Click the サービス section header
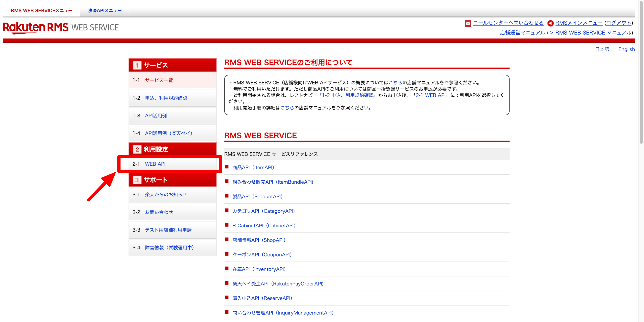 click(172, 65)
